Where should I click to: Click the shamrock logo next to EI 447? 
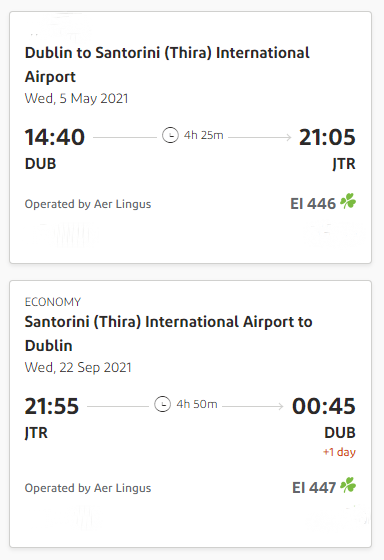(x=348, y=485)
